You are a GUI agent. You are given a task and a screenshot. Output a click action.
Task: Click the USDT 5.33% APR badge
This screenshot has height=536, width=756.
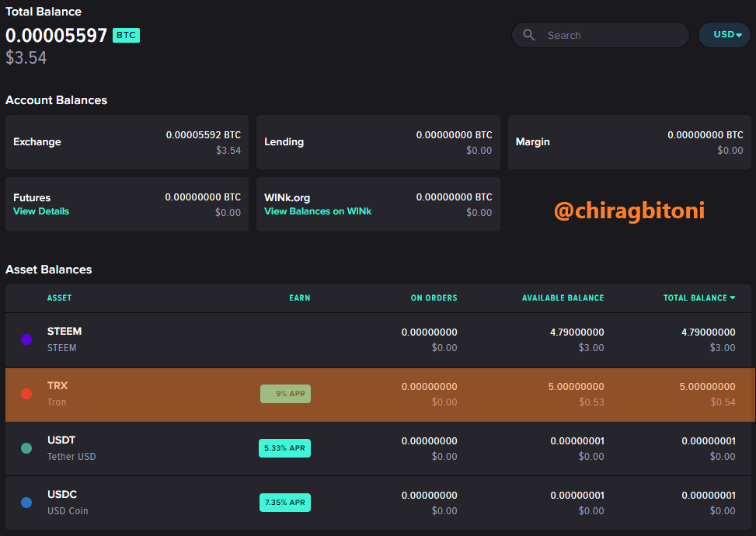tap(284, 448)
